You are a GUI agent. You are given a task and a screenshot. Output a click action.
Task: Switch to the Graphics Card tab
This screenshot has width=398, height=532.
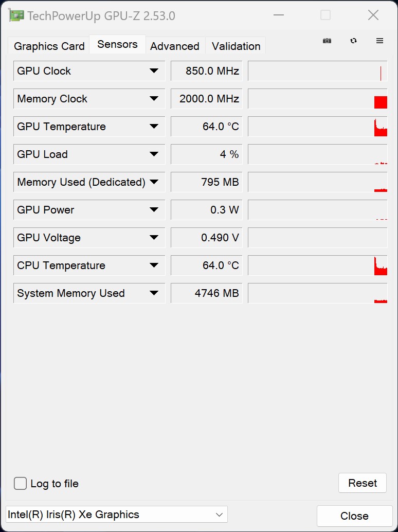click(x=49, y=46)
